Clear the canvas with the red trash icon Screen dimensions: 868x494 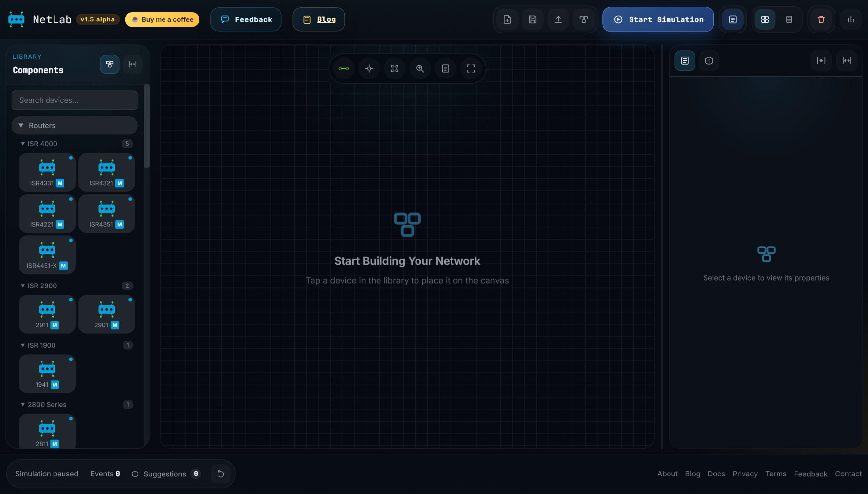click(x=820, y=19)
